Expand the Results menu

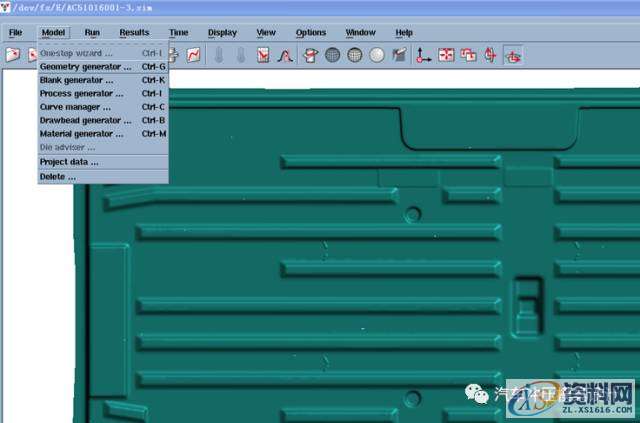click(x=134, y=32)
